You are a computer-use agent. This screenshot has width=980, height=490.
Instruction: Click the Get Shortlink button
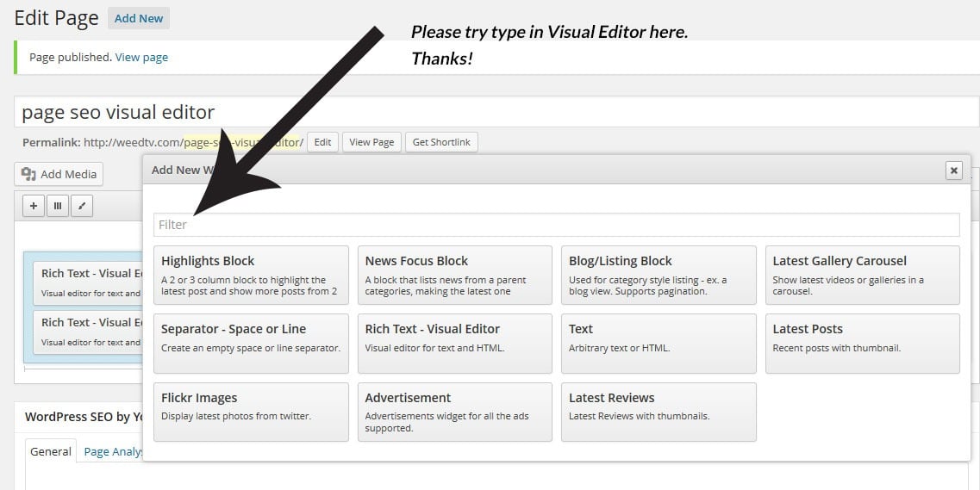click(x=441, y=142)
